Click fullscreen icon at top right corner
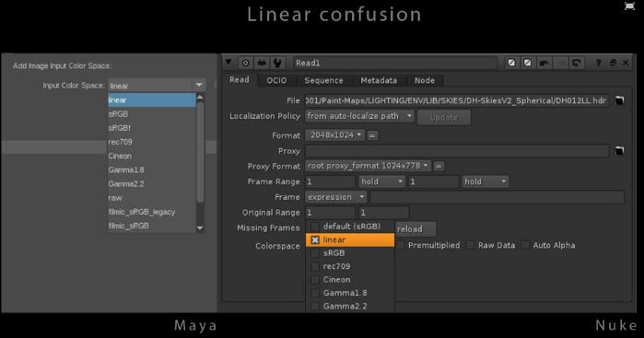Viewport: 644px width, 338px height. 629,6
